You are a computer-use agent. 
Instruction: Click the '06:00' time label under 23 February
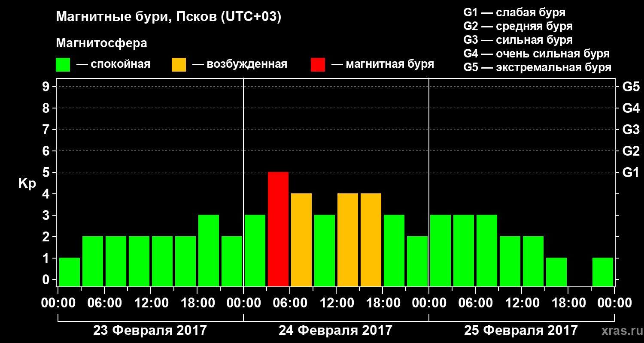click(x=104, y=303)
